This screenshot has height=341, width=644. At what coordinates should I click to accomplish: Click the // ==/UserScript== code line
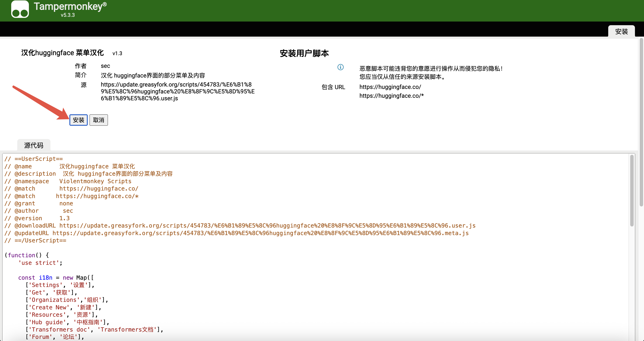[36, 241]
